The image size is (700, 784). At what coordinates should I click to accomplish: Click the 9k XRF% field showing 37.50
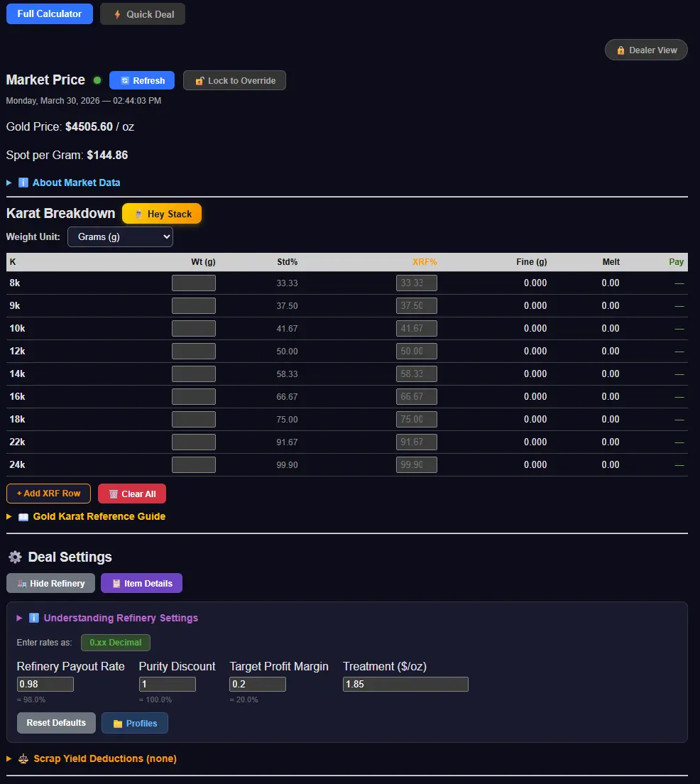pyautogui.click(x=417, y=305)
